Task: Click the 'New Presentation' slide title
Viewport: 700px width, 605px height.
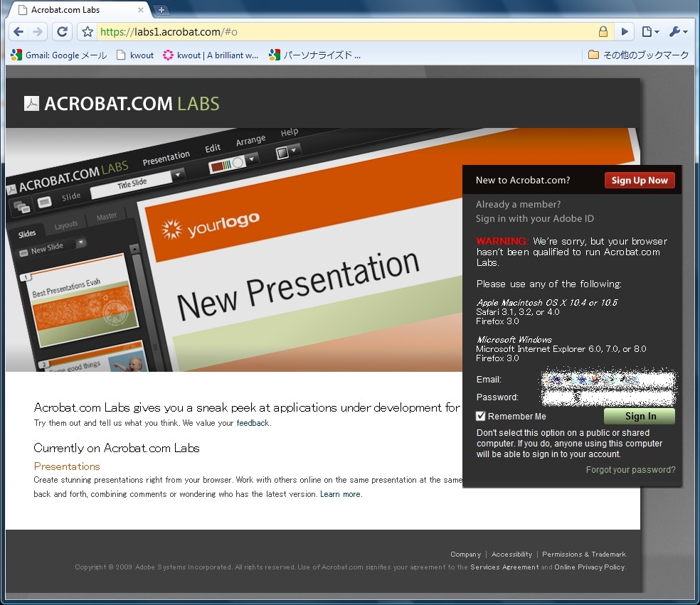Action: tap(298, 286)
